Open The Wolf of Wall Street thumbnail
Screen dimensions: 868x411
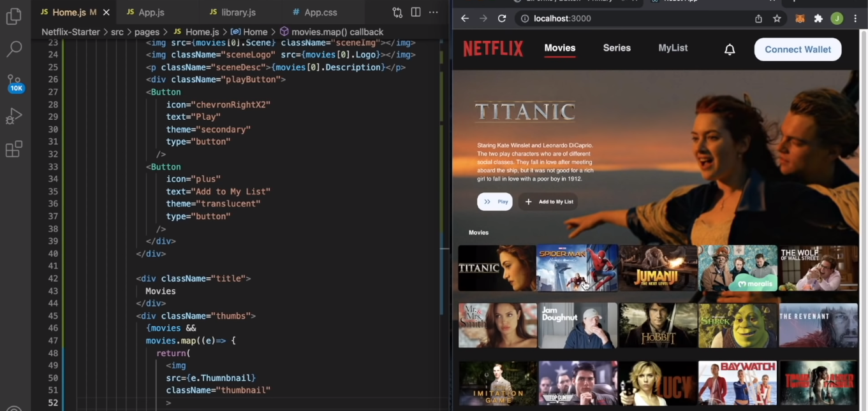click(818, 268)
